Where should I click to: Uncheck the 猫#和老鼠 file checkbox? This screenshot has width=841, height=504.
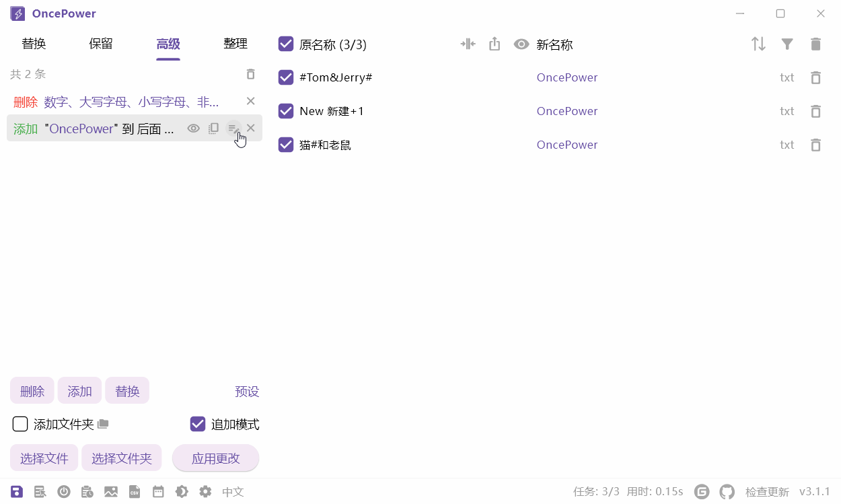[286, 145]
